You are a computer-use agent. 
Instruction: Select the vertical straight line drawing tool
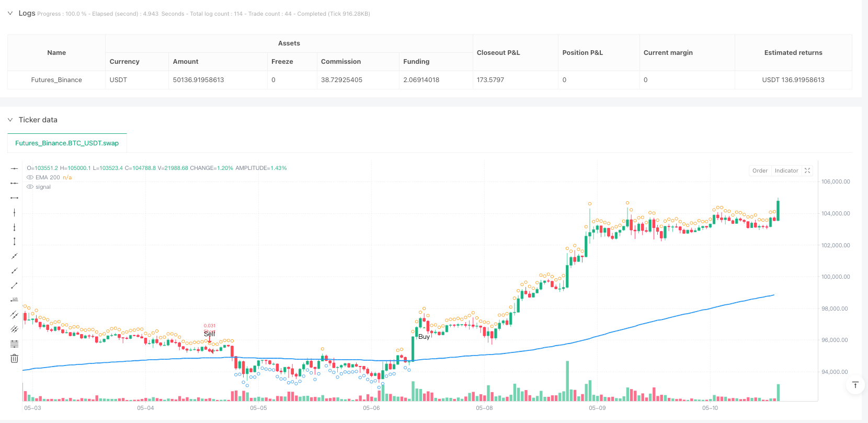(x=15, y=212)
